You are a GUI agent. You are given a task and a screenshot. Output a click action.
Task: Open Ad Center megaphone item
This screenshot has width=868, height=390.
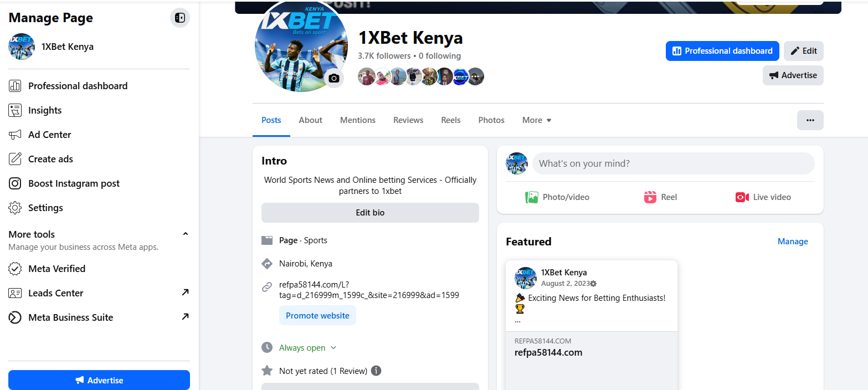click(15, 135)
